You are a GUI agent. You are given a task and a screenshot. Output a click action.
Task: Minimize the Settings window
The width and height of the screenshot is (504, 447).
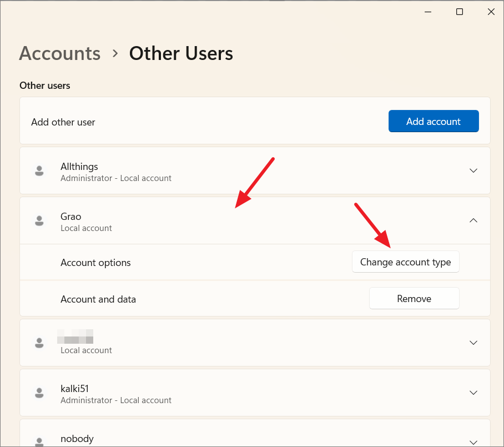click(x=428, y=12)
